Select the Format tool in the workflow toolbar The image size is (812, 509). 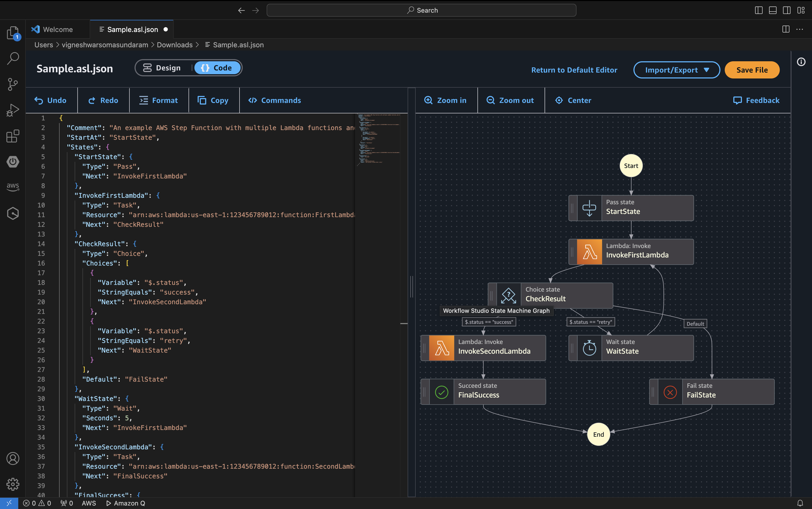(158, 100)
